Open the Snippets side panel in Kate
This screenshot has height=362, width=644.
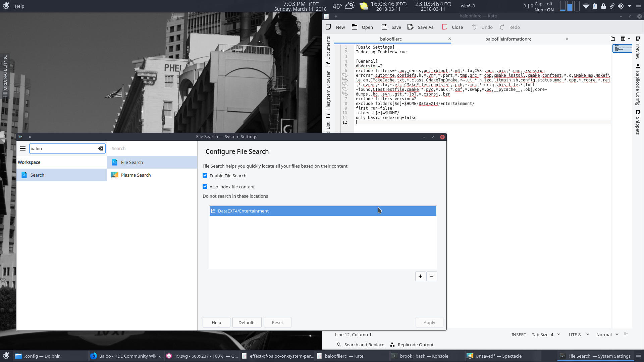pyautogui.click(x=638, y=122)
